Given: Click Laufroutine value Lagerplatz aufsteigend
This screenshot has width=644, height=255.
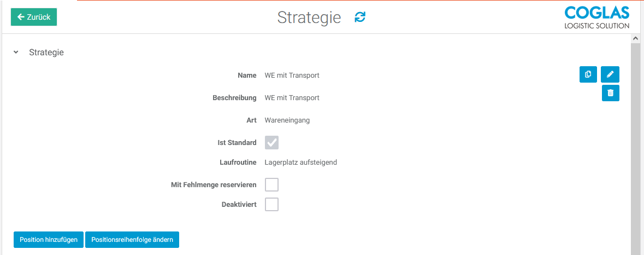Looking at the screenshot, I should coord(300,163).
